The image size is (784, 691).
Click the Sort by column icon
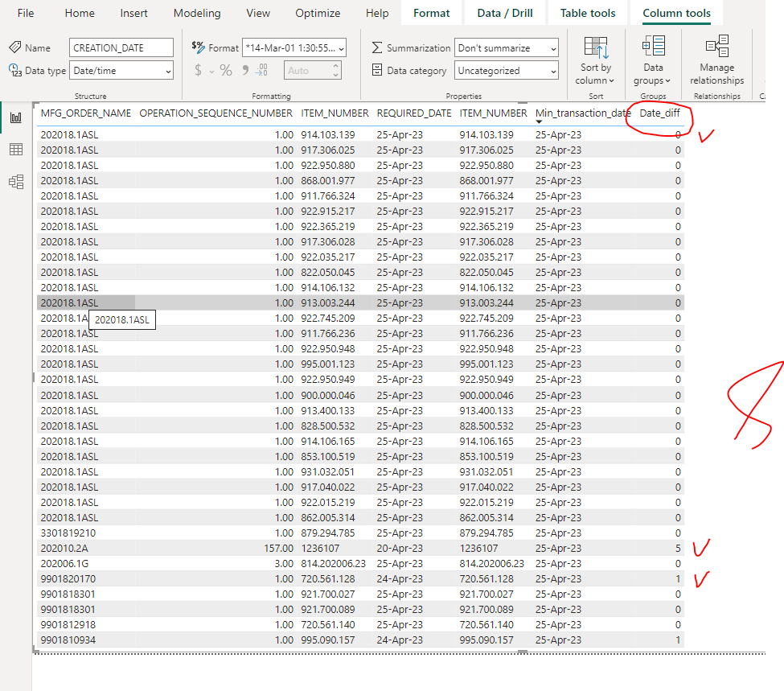(x=596, y=47)
